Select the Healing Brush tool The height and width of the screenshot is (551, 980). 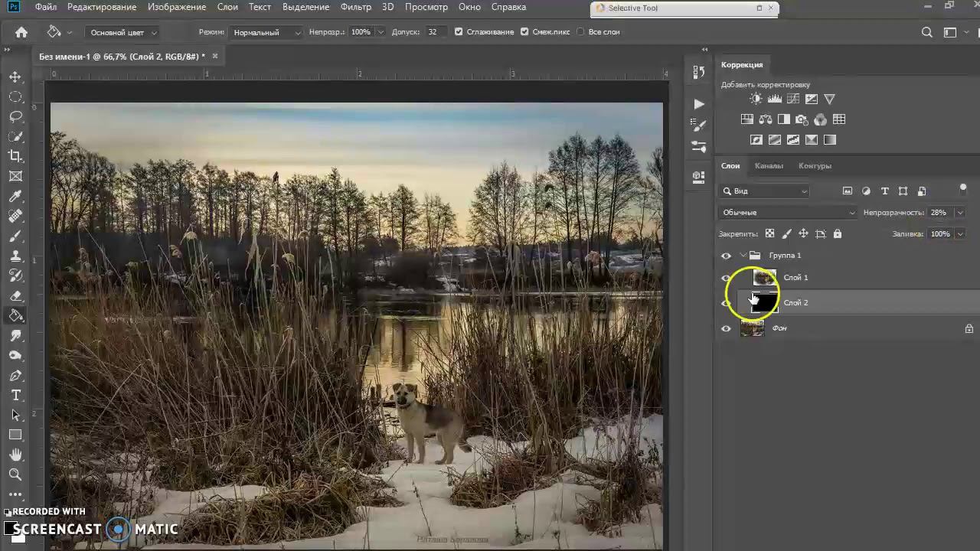[15, 216]
